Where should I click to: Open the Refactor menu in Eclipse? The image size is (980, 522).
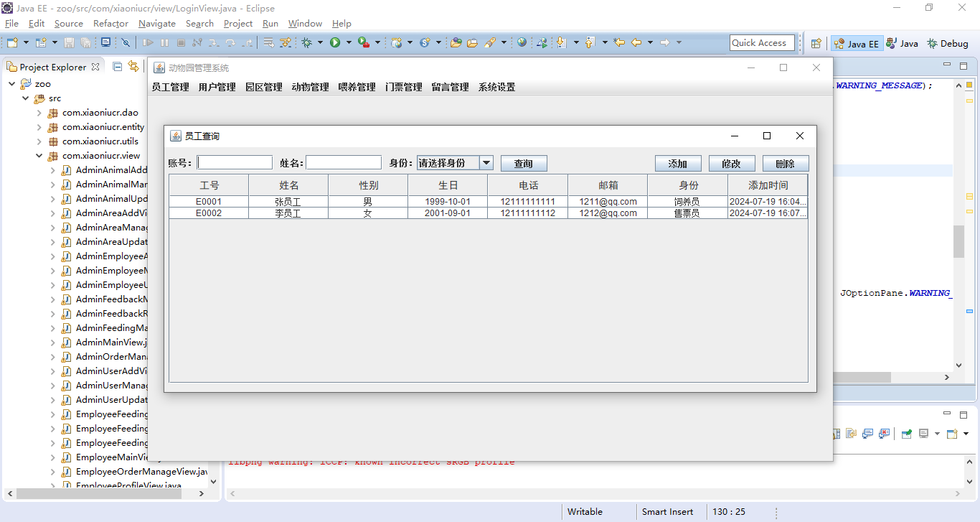[x=110, y=24]
